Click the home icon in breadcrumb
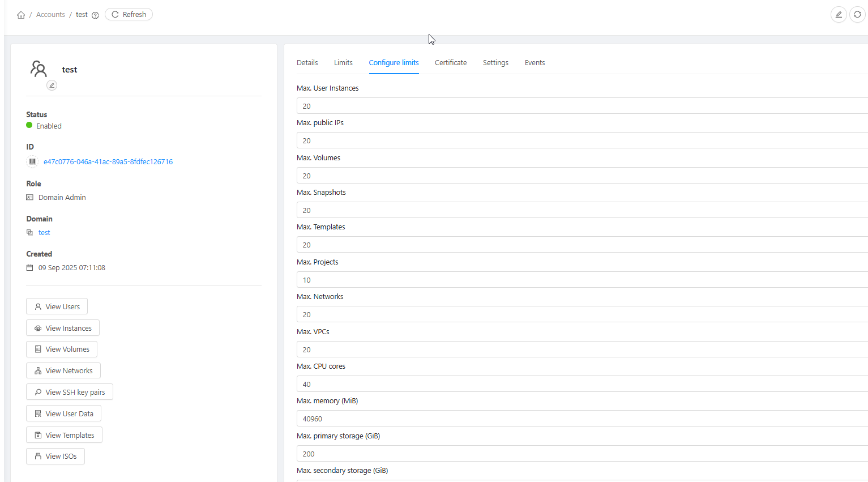The image size is (868, 482). click(x=21, y=15)
